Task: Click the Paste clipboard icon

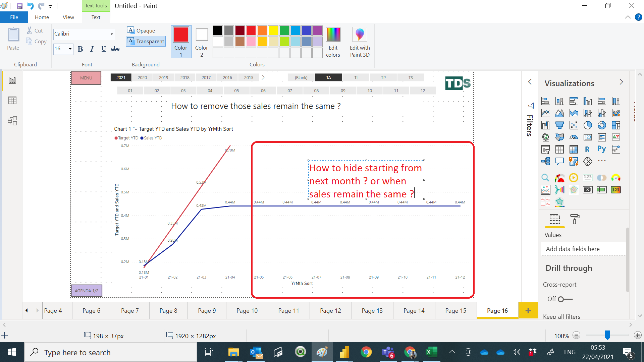Action: (13, 35)
